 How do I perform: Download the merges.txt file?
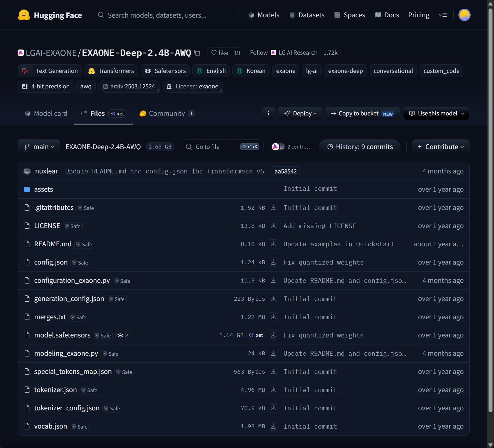pos(273,317)
